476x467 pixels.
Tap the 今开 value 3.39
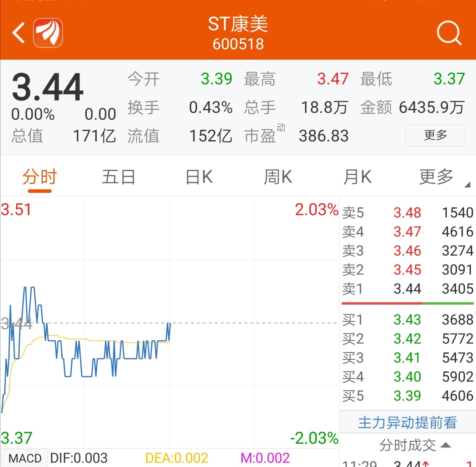[216, 79]
